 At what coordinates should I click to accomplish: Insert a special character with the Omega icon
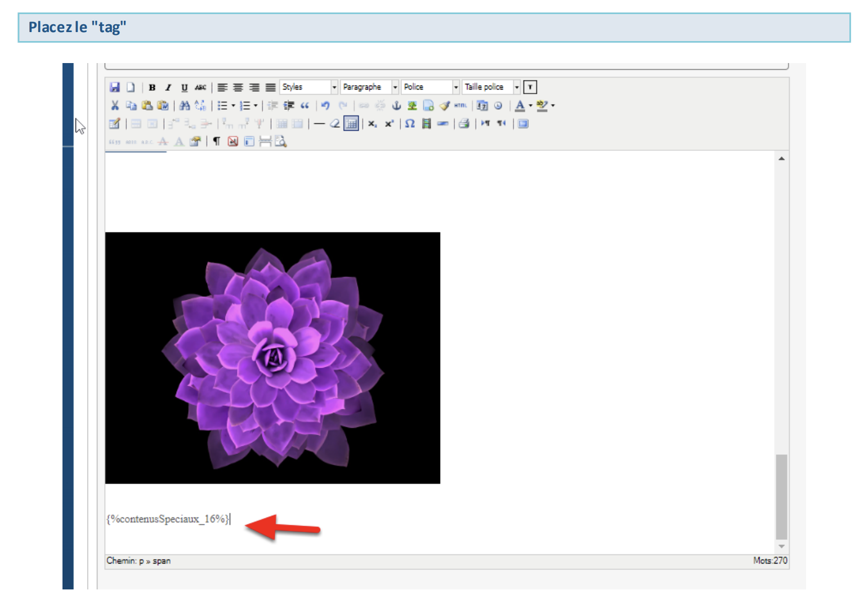410,123
